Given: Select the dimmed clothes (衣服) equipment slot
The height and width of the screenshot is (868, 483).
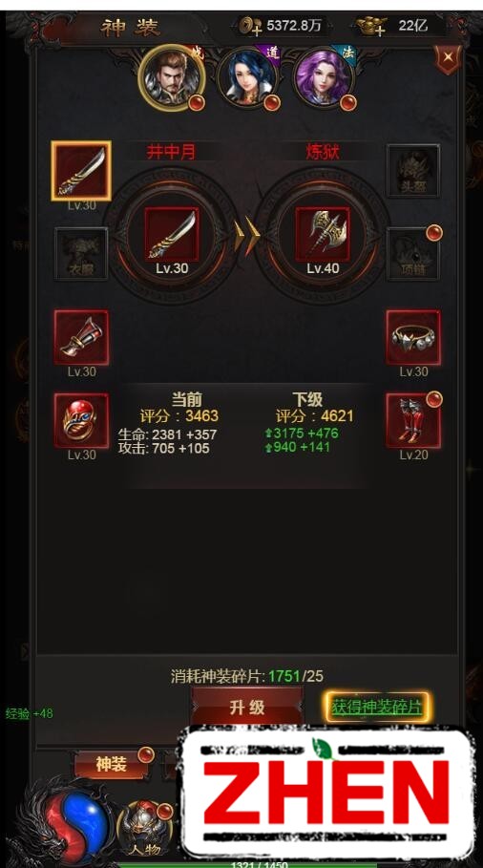Looking at the screenshot, I should 81,254.
